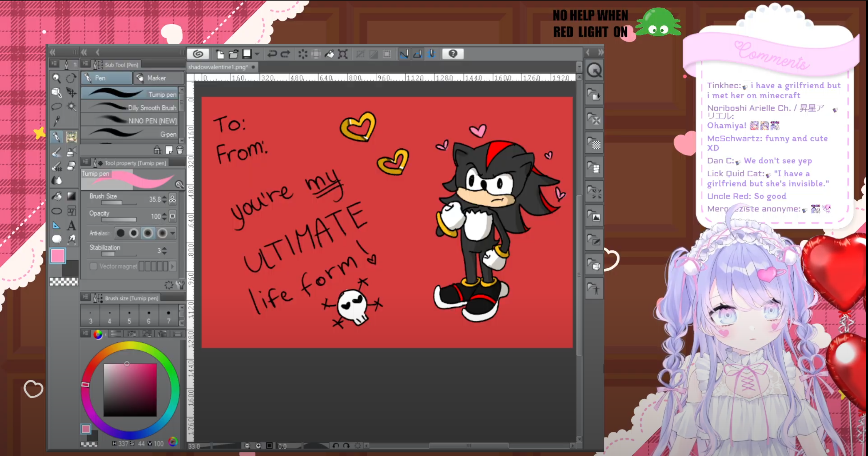Select the Brush tool
This screenshot has width=868, height=456.
(56, 152)
